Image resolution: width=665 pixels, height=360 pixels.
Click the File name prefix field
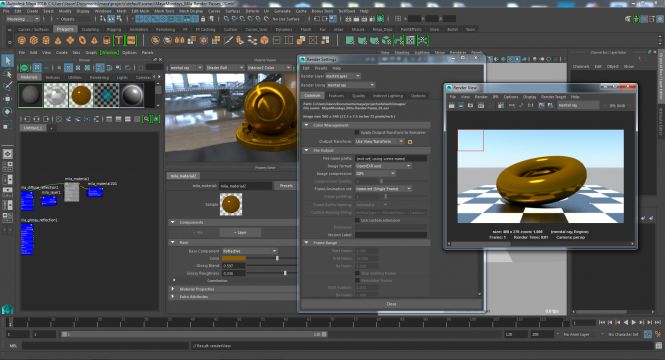pyautogui.click(x=391, y=158)
